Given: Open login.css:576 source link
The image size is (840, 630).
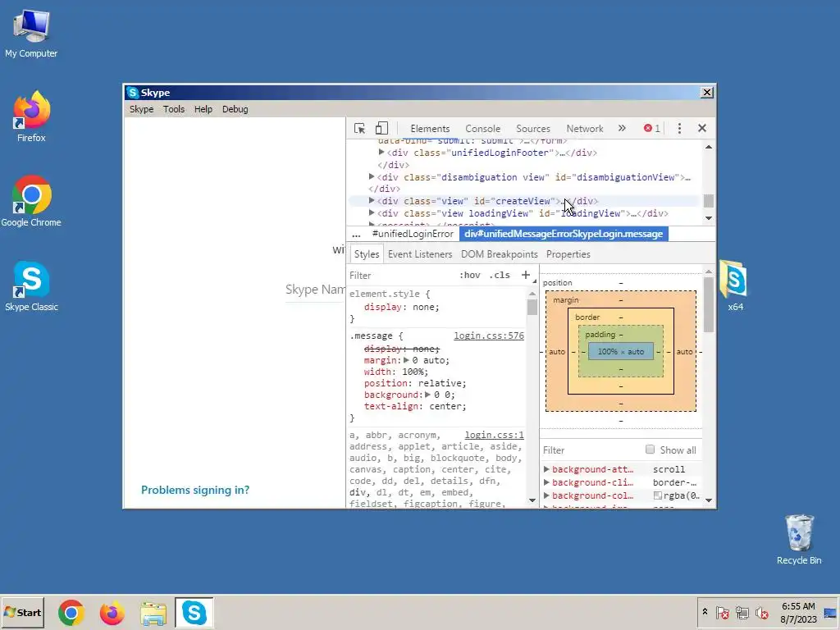Looking at the screenshot, I should (489, 336).
